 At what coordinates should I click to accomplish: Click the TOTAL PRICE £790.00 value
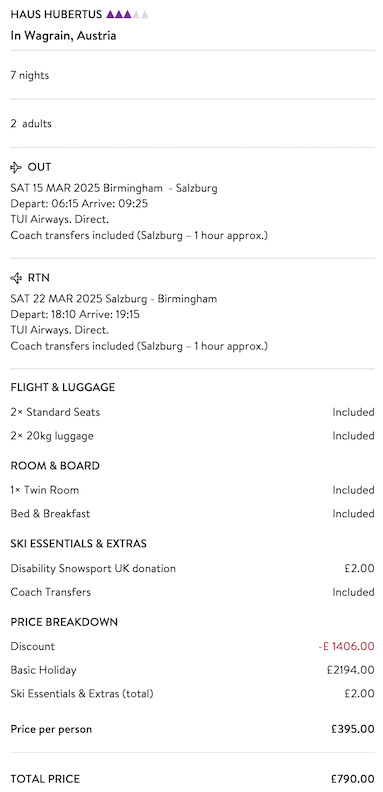click(x=353, y=779)
